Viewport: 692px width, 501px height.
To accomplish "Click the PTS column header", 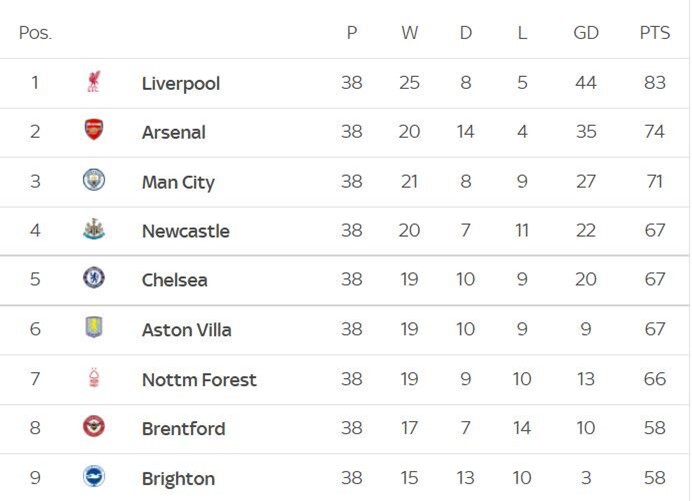I will click(655, 33).
